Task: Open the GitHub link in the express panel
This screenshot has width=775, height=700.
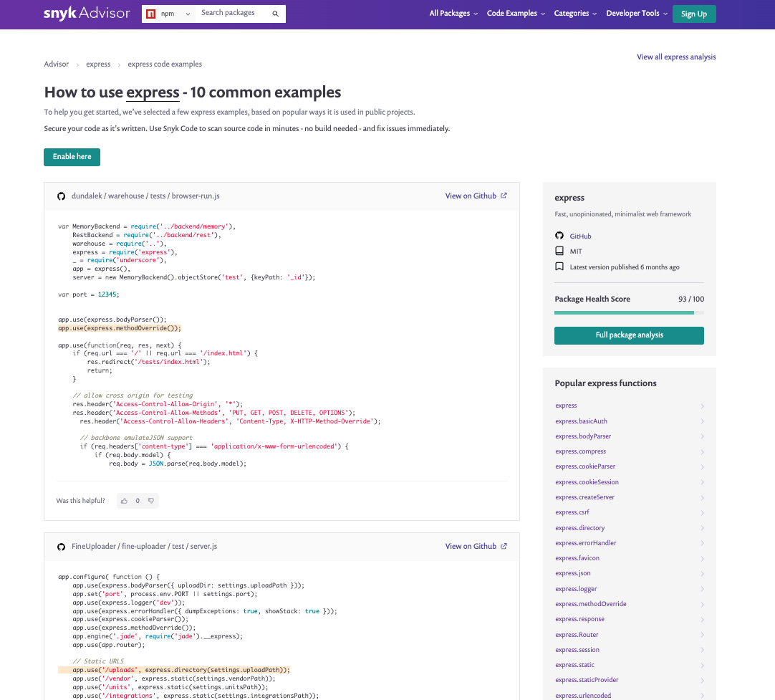Action: point(580,236)
